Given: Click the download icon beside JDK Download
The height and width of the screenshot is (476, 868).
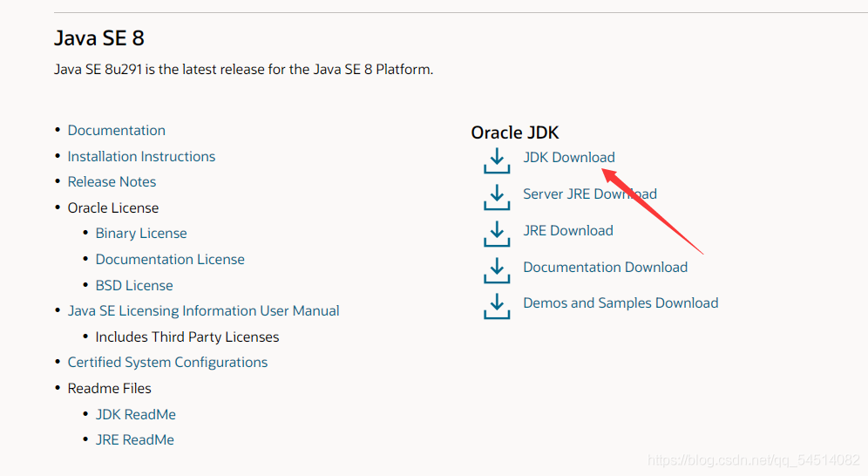Looking at the screenshot, I should coord(497,160).
